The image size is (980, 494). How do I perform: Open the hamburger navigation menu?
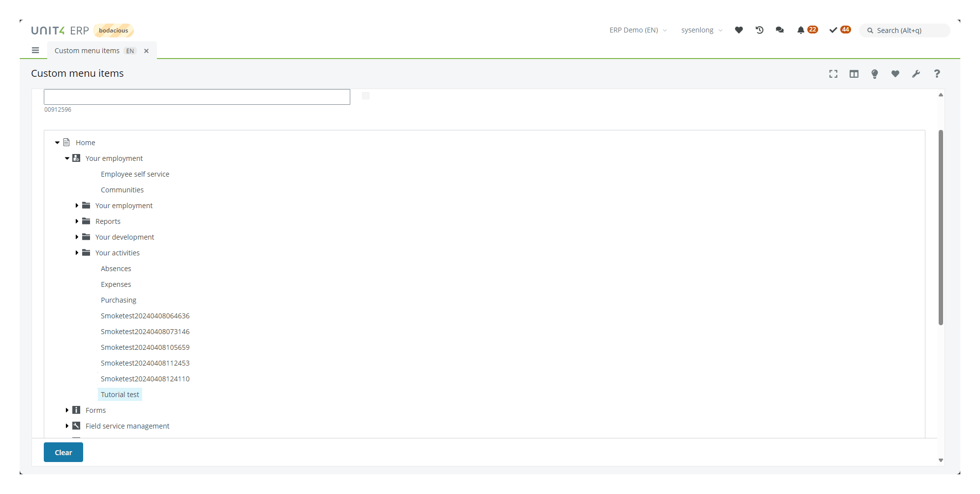click(x=35, y=50)
